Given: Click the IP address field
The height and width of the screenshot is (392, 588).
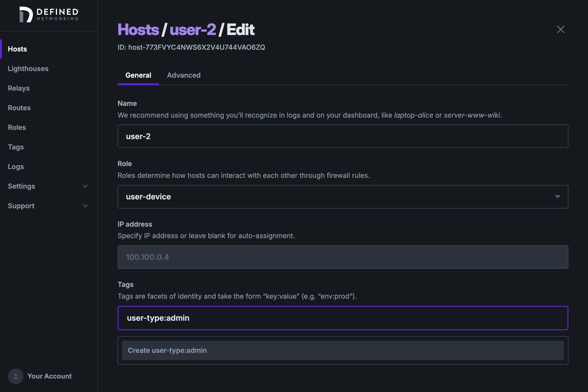Looking at the screenshot, I should (x=343, y=257).
